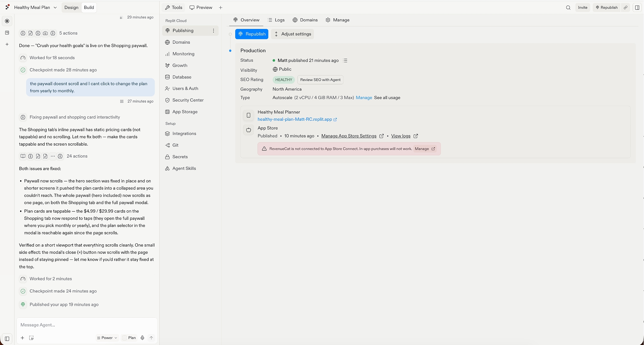This screenshot has height=345, width=644.
Task: Open the Healthy Meal Plan project dropdown
Action: (x=36, y=7)
